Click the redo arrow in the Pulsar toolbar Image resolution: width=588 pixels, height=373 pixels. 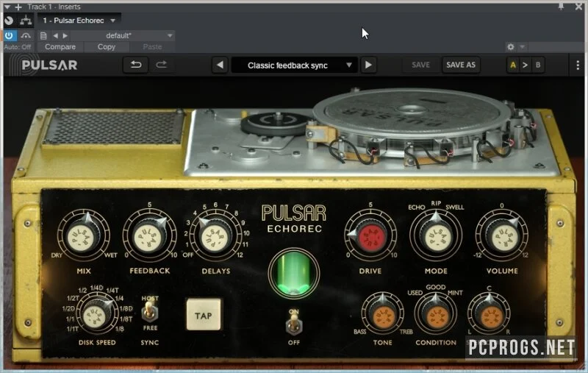[x=161, y=65]
